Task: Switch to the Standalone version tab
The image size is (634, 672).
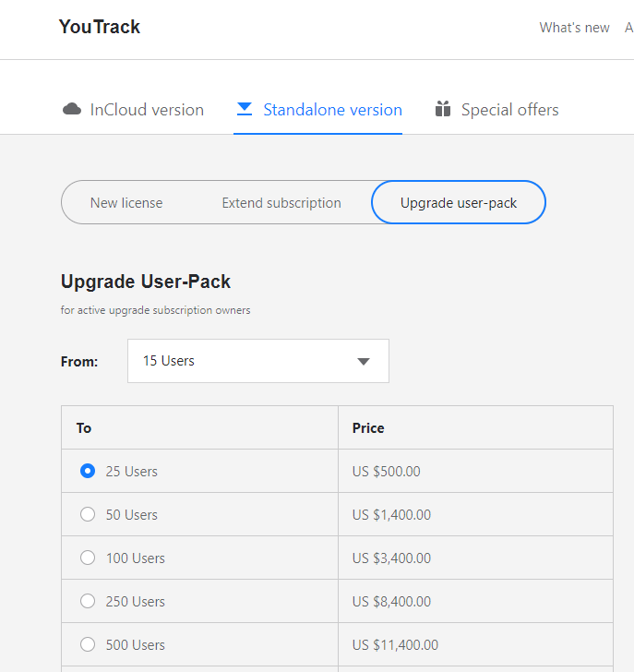Action: pyautogui.click(x=332, y=110)
